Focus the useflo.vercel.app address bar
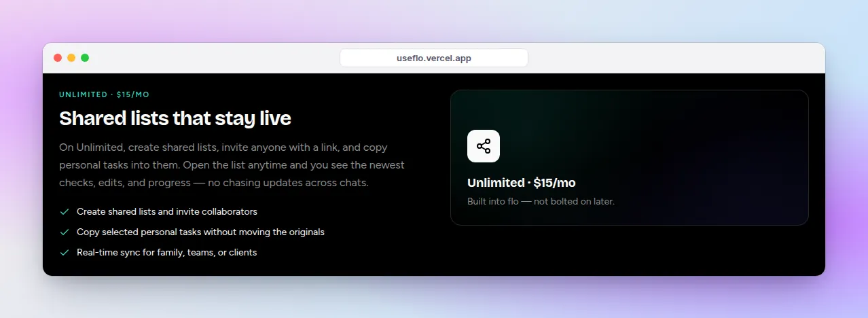The height and width of the screenshot is (318, 868). tap(434, 58)
